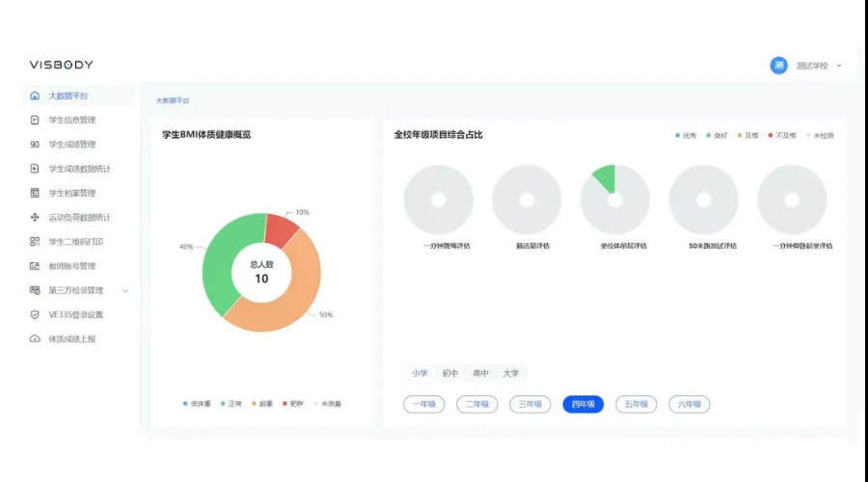Image resolution: width=868 pixels, height=482 pixels.
Task: Click the cloud upload icon for 体质成绩上报
Action: point(35,339)
